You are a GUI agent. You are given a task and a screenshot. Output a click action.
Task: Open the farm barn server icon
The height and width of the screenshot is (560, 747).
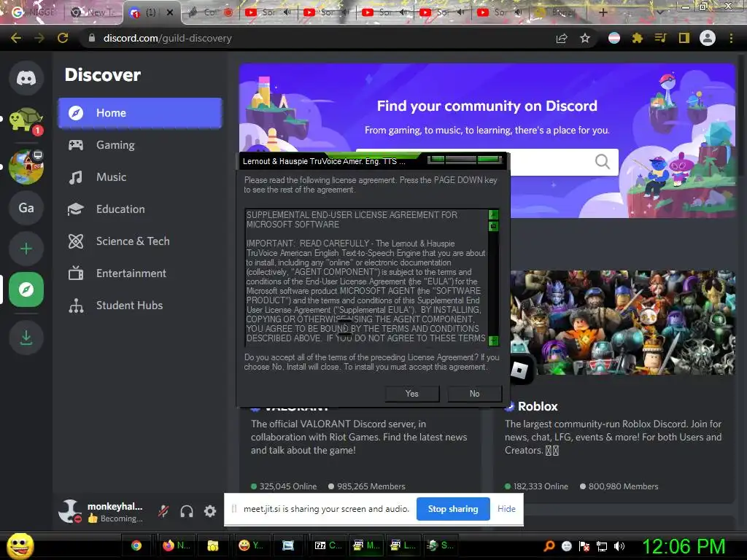[x=26, y=166]
